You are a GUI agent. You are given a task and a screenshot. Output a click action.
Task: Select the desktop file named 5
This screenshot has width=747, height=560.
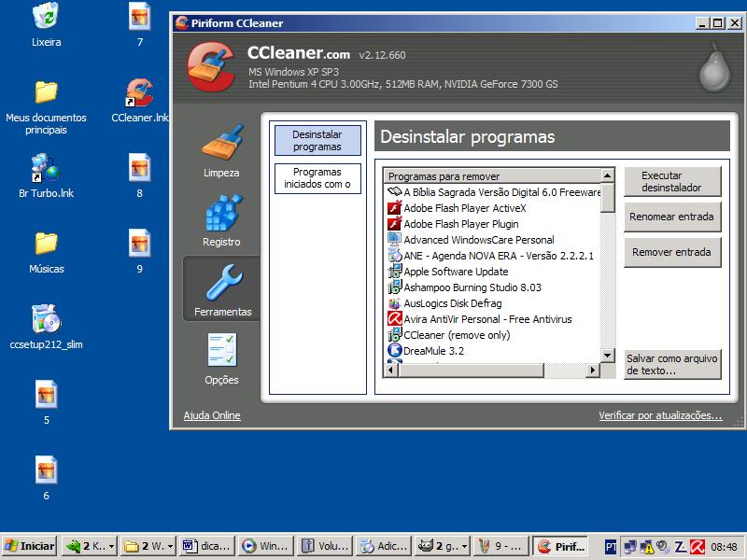[x=46, y=402]
